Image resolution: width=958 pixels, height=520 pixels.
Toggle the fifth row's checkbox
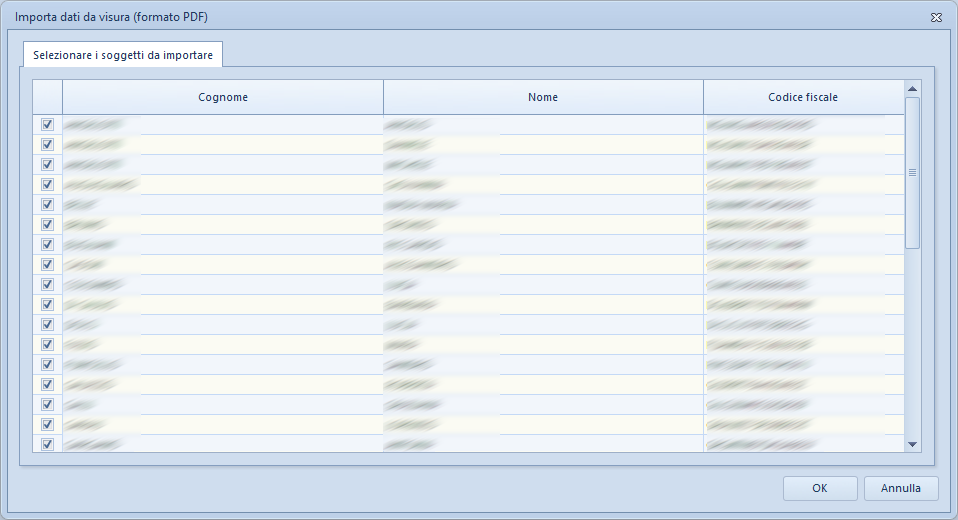pos(47,204)
